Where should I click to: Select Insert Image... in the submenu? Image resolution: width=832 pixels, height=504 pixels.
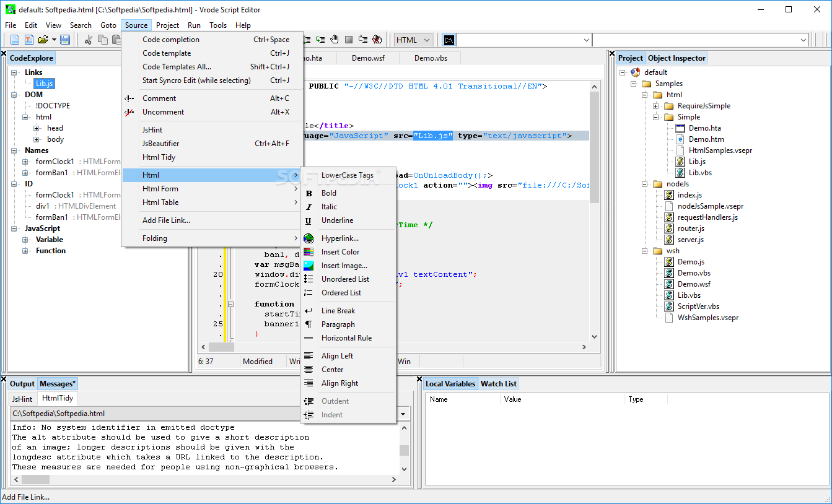click(348, 266)
